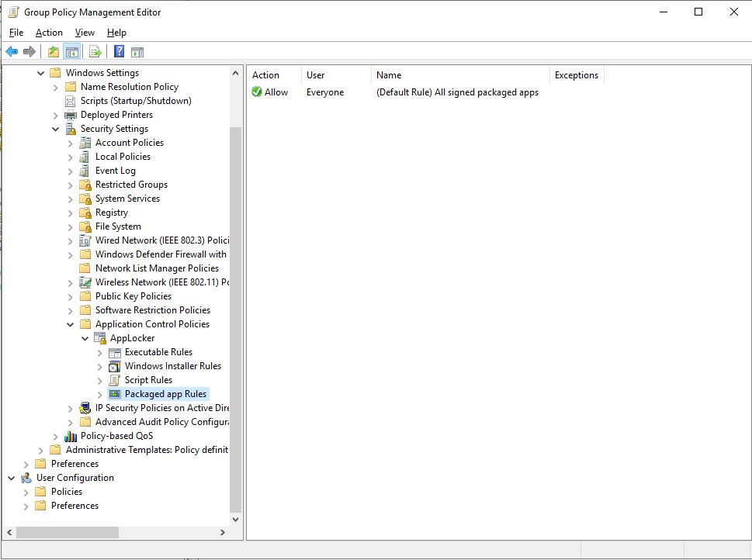The height and width of the screenshot is (560, 752).
Task: Sort by the User column header
Action: coord(337,75)
